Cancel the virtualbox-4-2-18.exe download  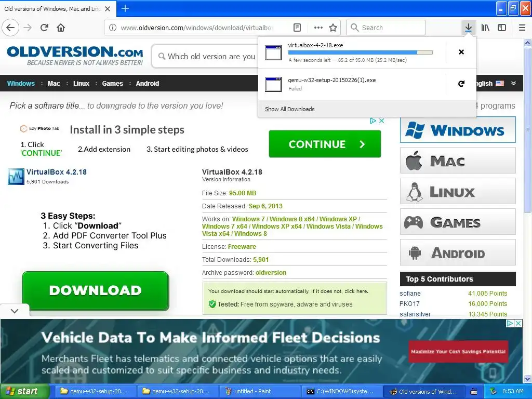coord(461,52)
